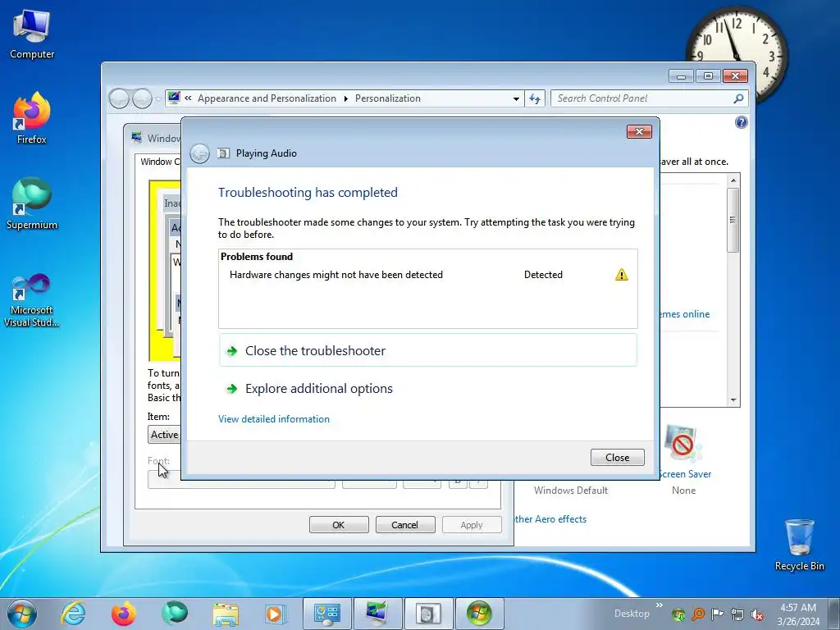Image resolution: width=840 pixels, height=630 pixels.
Task: Click the muted volume tray icon
Action: tap(757, 614)
